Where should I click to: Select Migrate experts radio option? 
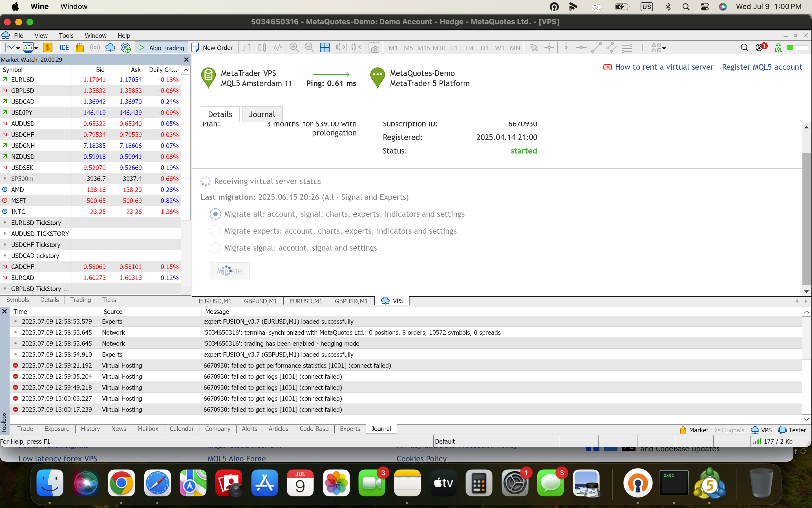215,231
